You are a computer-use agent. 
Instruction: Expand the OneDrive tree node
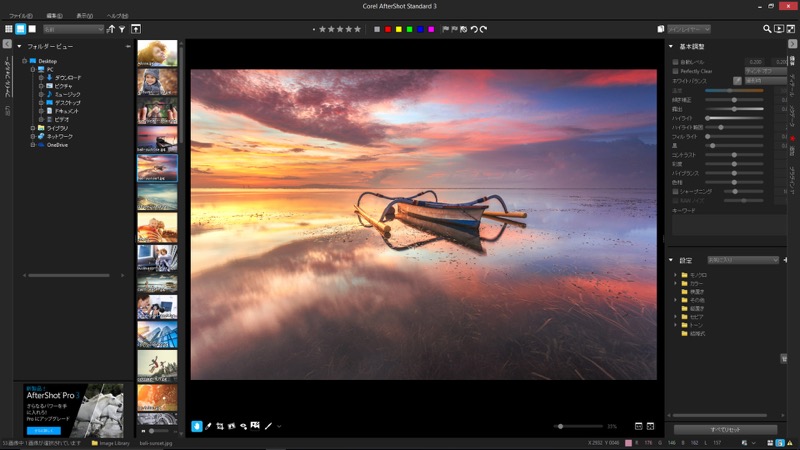tap(33, 145)
